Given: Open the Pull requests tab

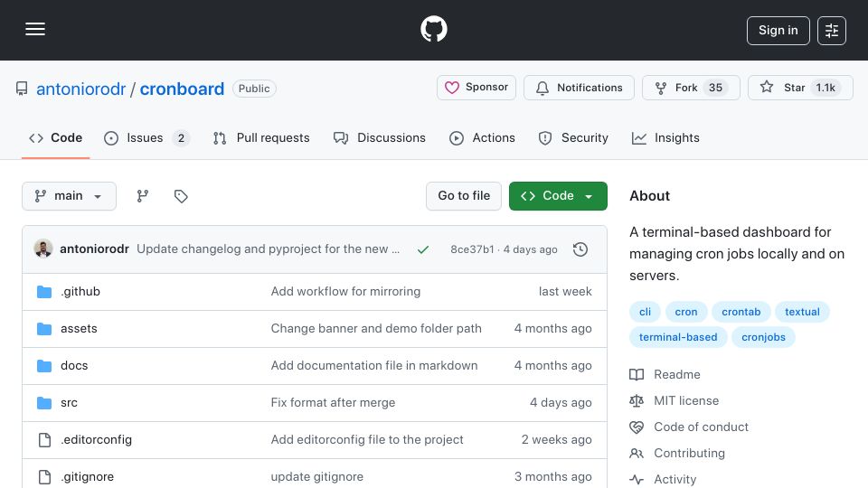Looking at the screenshot, I should coord(261,137).
